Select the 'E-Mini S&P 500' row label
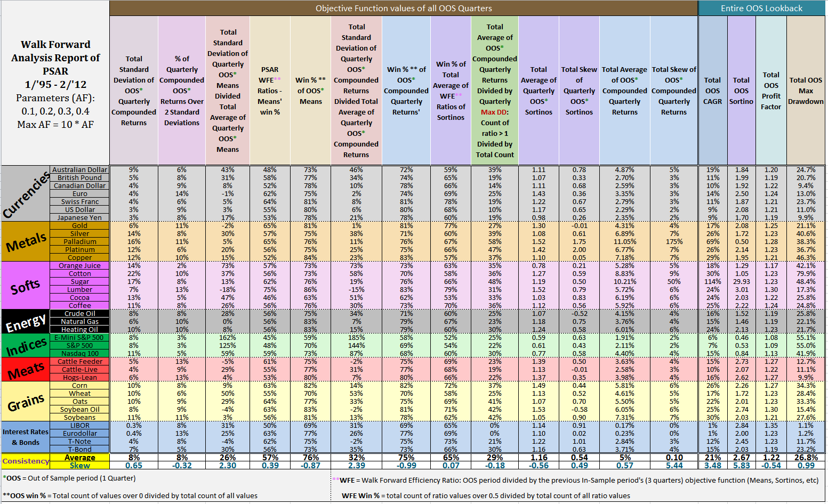828x504 pixels. pos(79,337)
